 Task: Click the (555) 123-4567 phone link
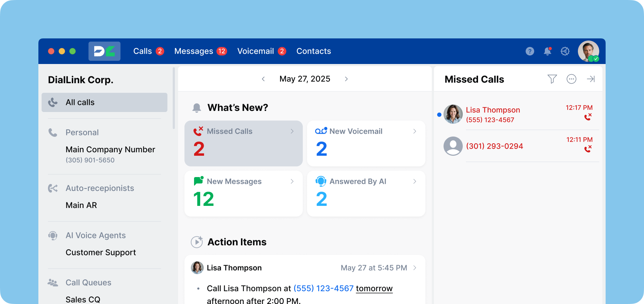click(x=323, y=288)
